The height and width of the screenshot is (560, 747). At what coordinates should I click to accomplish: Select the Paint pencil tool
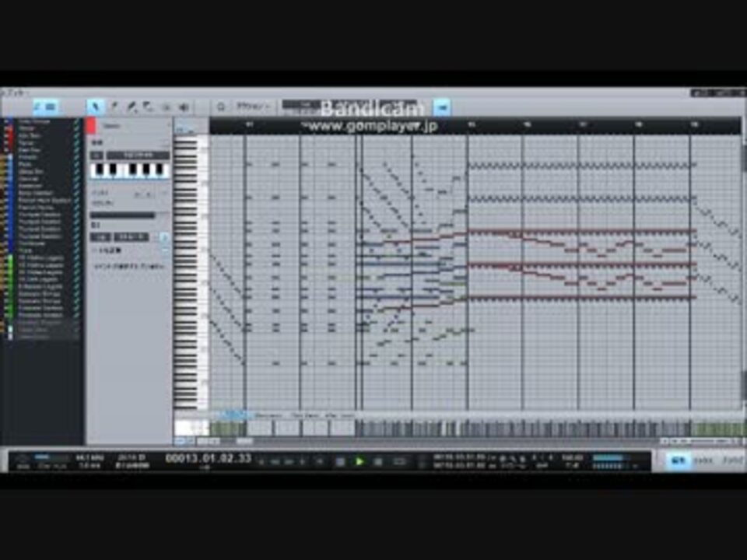132,107
